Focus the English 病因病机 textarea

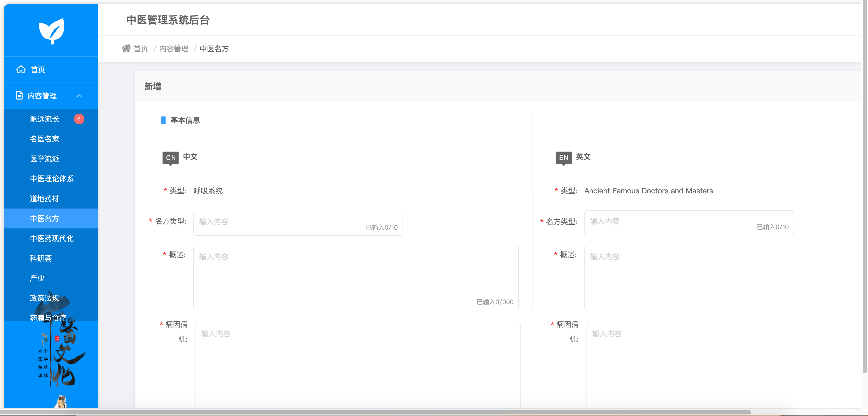pos(724,365)
